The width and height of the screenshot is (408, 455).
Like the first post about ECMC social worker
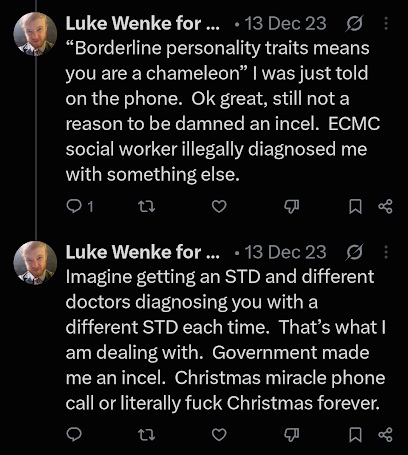click(x=219, y=207)
